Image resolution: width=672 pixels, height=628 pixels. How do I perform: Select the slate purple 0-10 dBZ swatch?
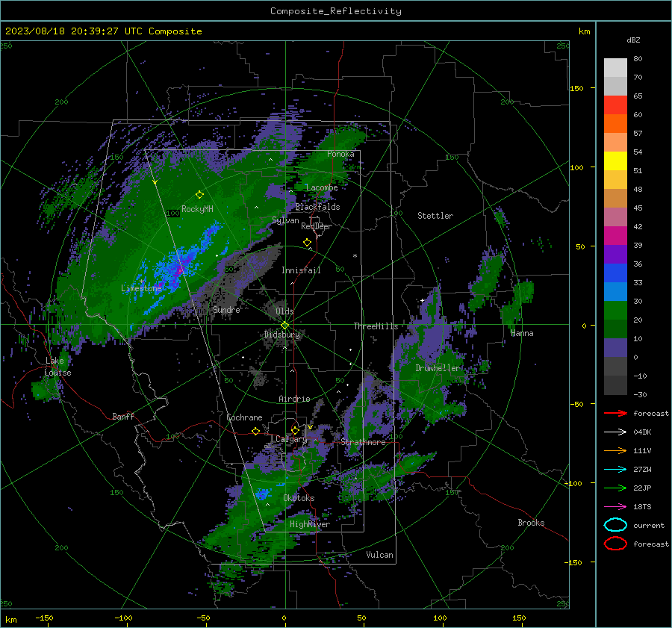(615, 347)
